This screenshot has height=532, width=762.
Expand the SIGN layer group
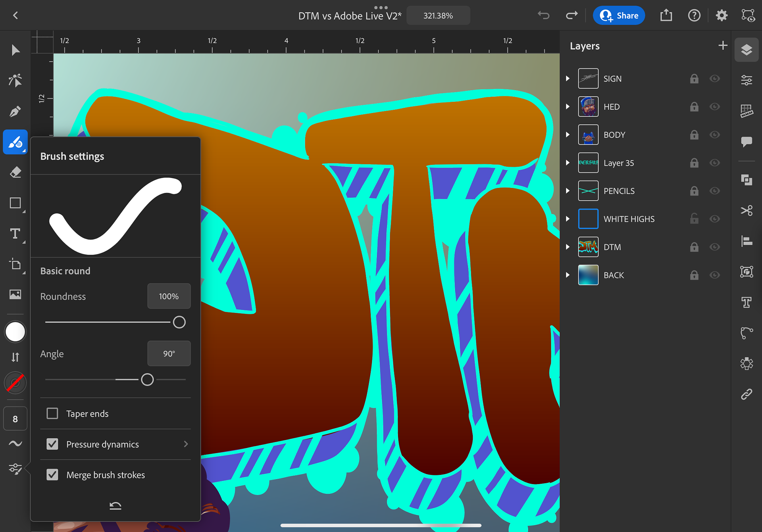568,79
